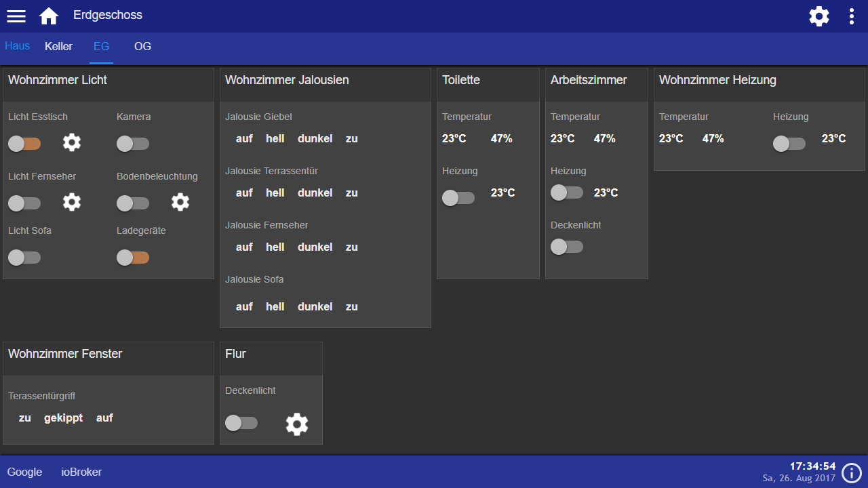Toggle the Licht Sofa switch
This screenshot has width=868, height=488.
pos(24,258)
